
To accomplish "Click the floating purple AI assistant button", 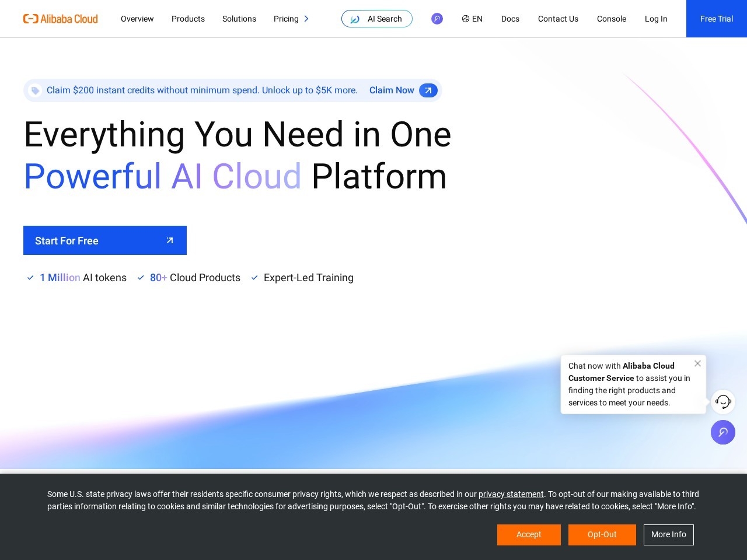I will [723, 432].
